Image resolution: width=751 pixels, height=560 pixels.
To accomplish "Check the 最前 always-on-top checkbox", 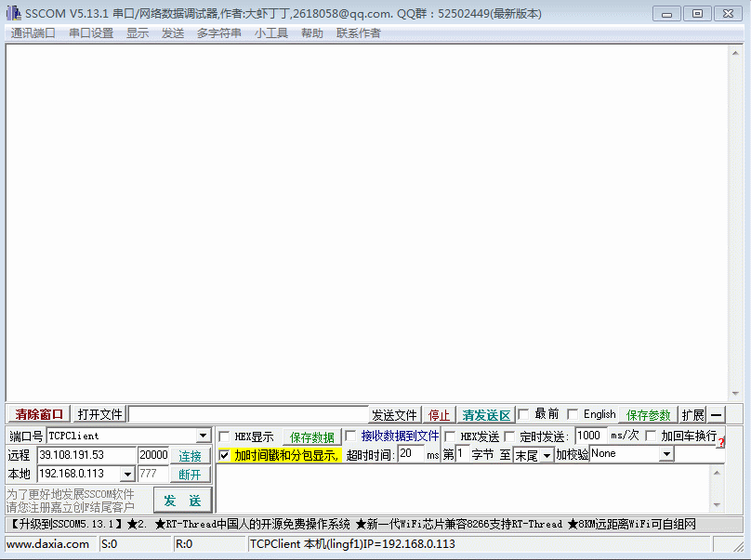I will (523, 414).
